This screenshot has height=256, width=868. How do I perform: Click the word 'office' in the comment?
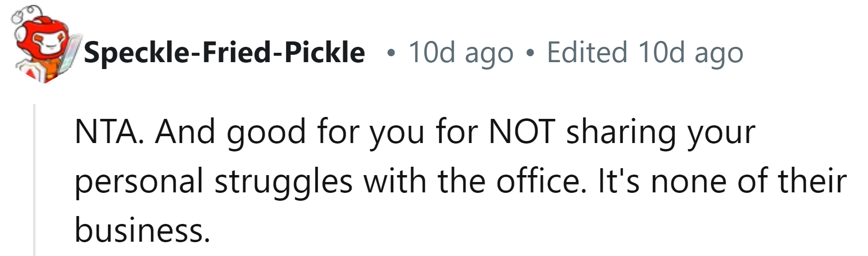(538, 181)
